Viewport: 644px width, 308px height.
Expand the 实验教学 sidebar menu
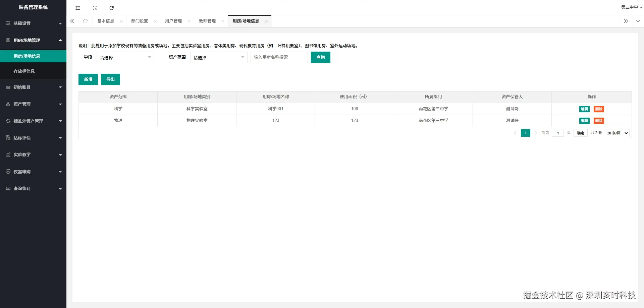tap(33, 155)
